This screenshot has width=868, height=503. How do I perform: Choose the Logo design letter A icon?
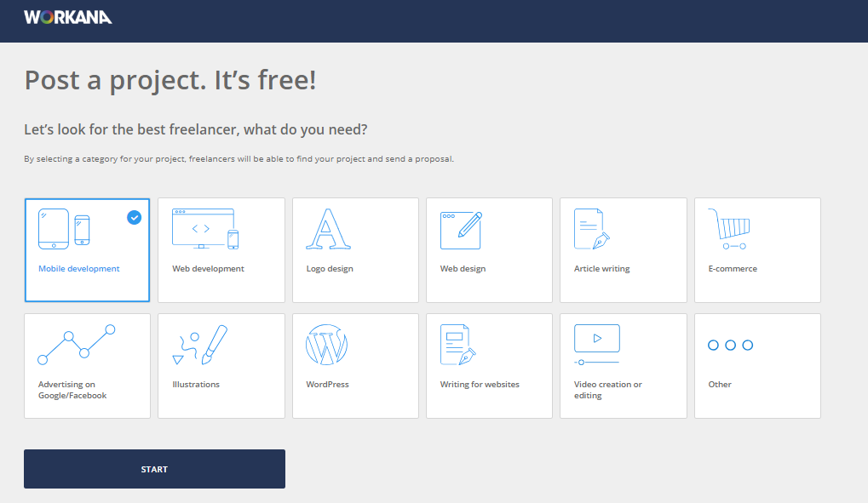(x=328, y=229)
